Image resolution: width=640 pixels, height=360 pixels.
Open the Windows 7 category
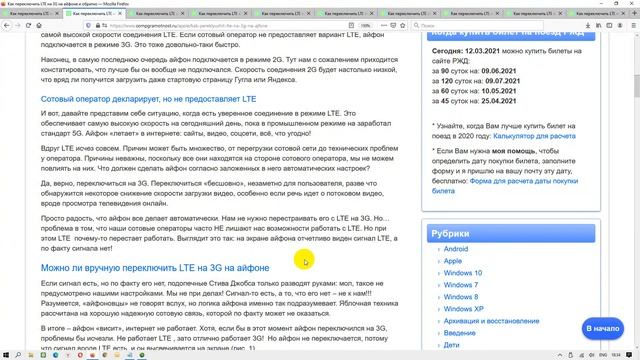pyautogui.click(x=461, y=285)
